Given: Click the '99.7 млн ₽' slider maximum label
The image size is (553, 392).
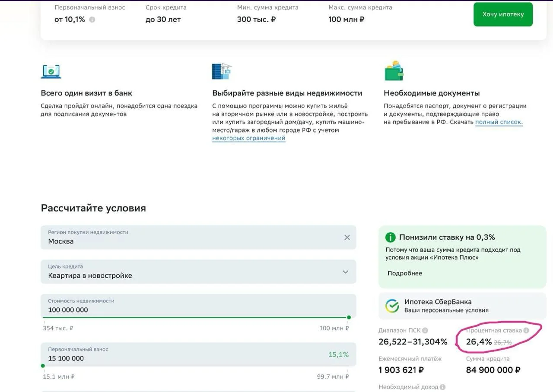Looking at the screenshot, I should coord(333,376).
